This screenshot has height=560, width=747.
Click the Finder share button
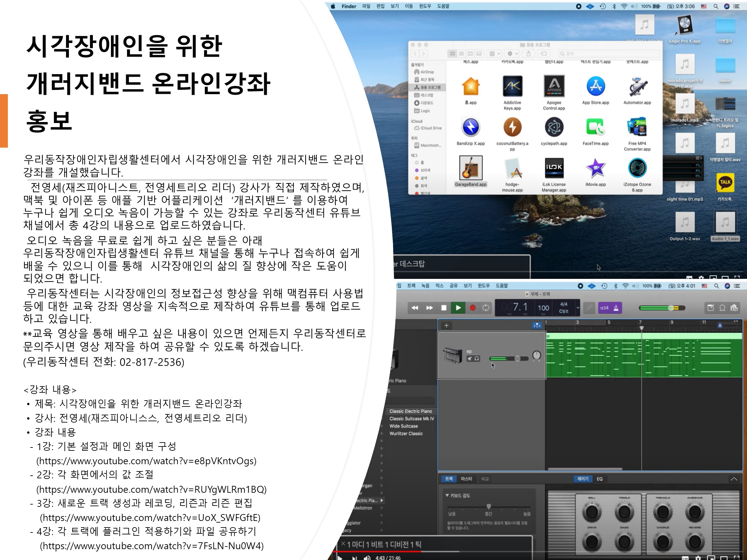click(x=528, y=54)
